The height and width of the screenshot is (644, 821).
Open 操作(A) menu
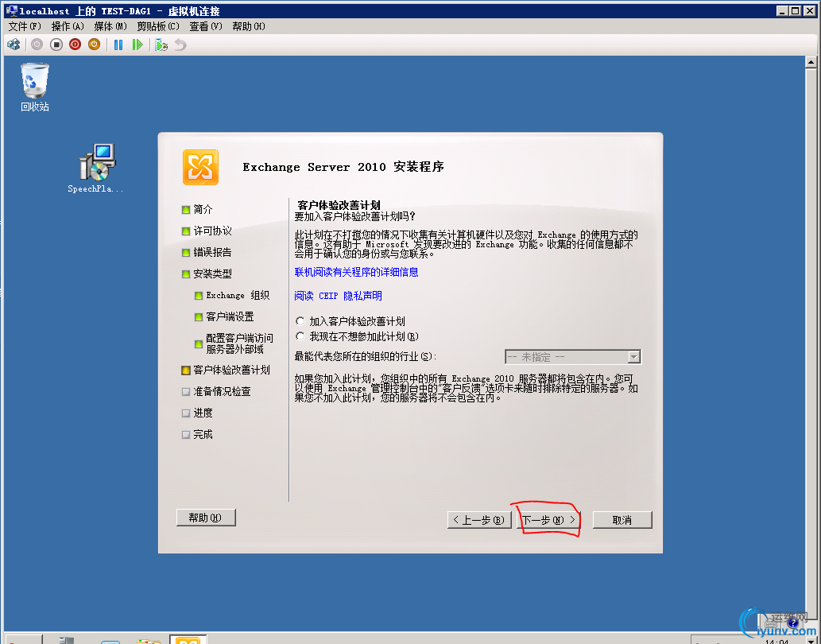click(x=68, y=26)
